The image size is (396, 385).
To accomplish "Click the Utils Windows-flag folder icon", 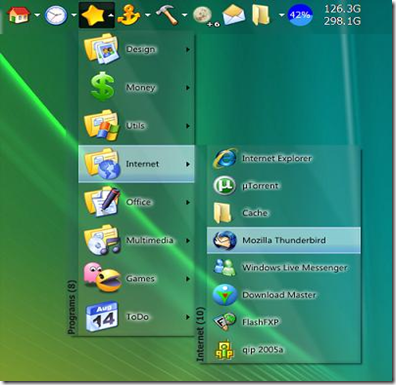I will coord(101,125).
